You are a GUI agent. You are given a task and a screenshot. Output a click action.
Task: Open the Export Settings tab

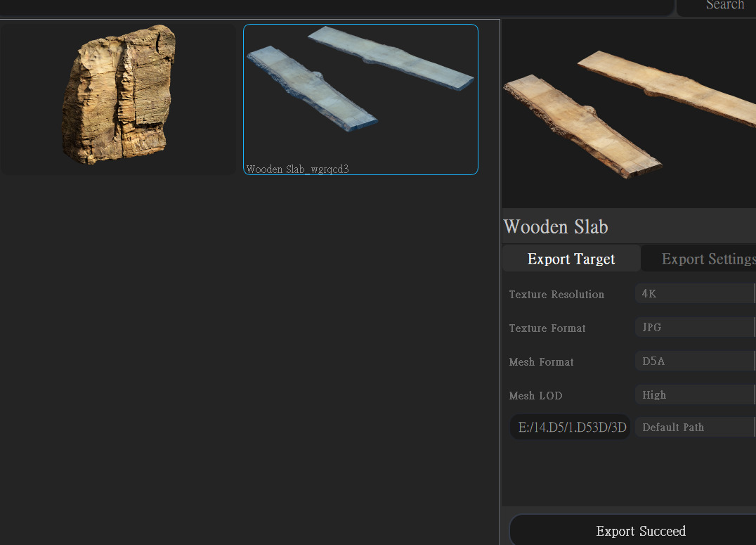tap(699, 259)
